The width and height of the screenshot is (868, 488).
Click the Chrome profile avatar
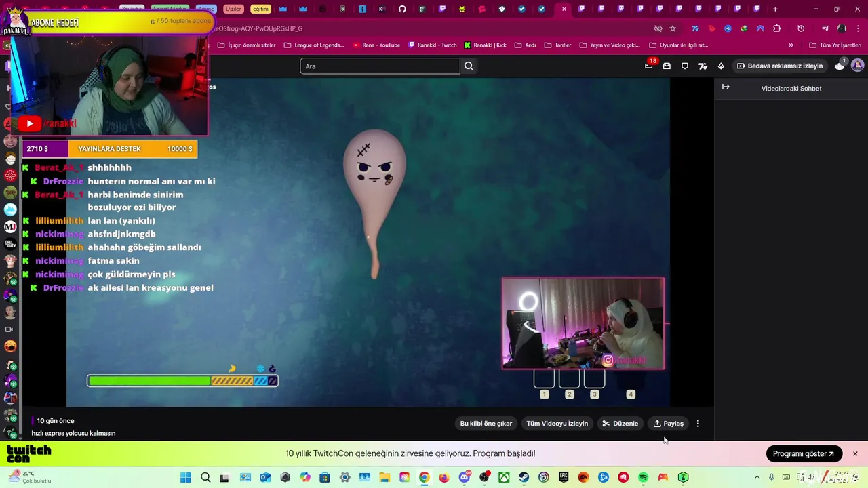click(x=842, y=28)
